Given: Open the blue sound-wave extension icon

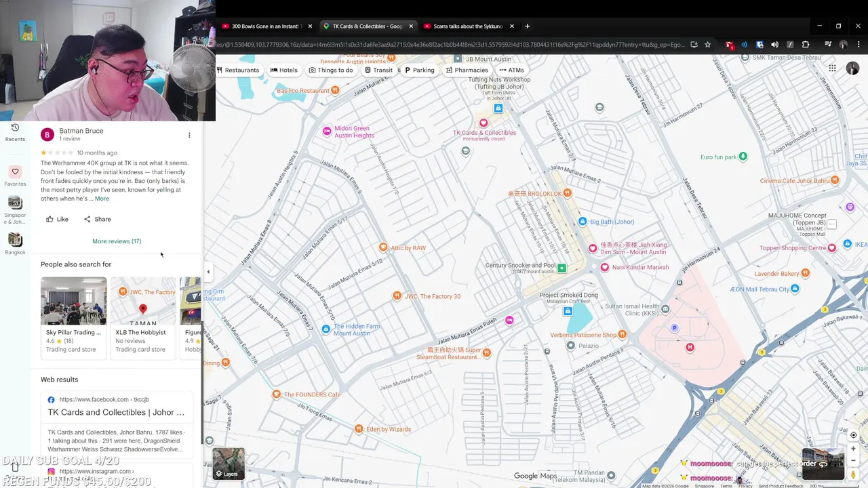Looking at the screenshot, I should pyautogui.click(x=745, y=45).
